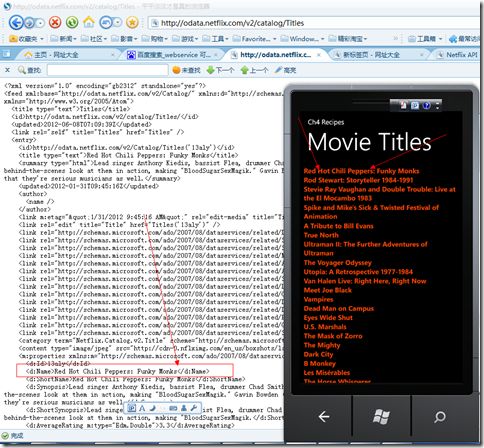Image resolution: width=484 pixels, height=448 pixels.
Task: Click the moon icon in the floating toolbar
Action: tap(153, 408)
